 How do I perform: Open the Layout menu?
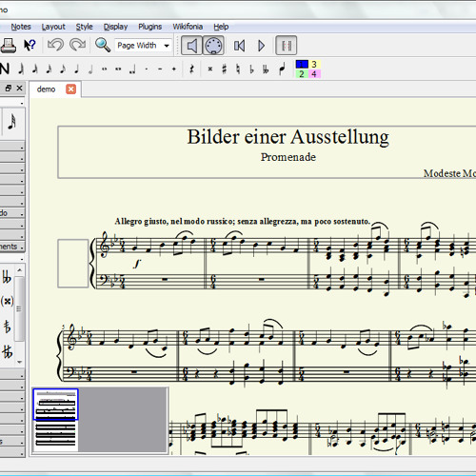click(x=53, y=27)
